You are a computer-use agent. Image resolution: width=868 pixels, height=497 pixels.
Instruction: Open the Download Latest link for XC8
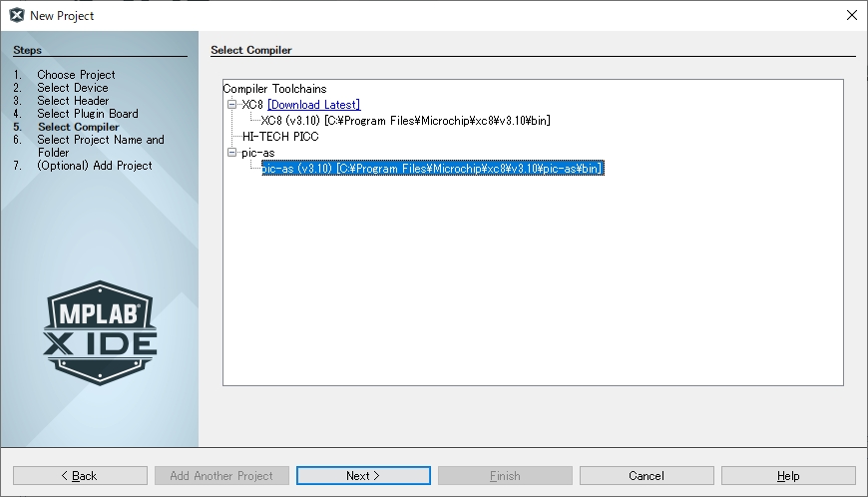313,105
